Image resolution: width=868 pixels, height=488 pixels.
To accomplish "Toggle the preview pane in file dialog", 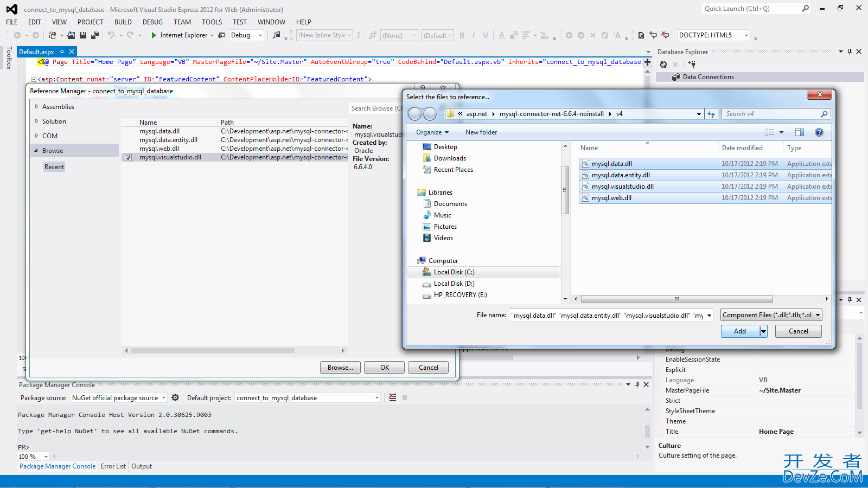I will coord(800,132).
